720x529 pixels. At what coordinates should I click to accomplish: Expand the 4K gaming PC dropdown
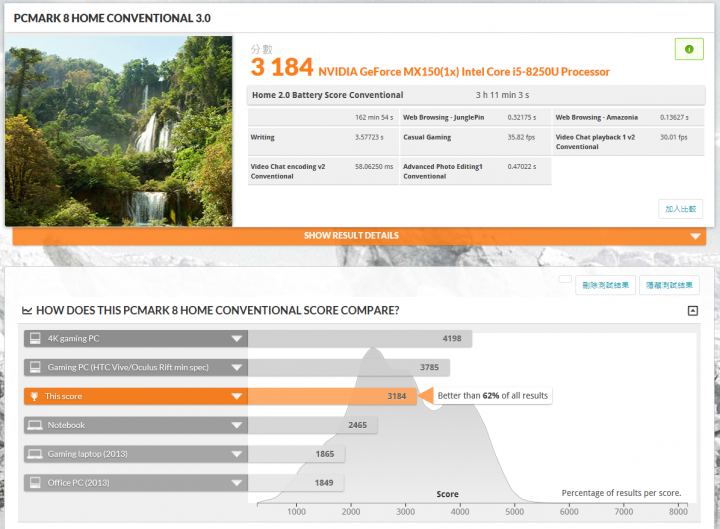tap(236, 339)
